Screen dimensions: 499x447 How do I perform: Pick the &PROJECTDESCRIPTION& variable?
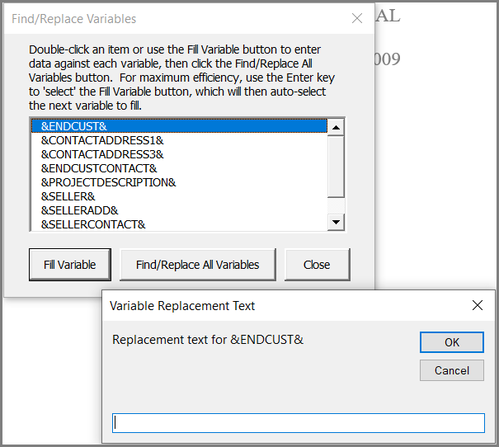(x=179, y=182)
